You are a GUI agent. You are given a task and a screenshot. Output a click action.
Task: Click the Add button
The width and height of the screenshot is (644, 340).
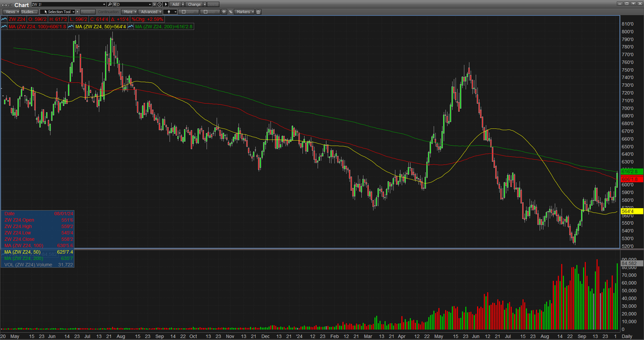pos(175,4)
